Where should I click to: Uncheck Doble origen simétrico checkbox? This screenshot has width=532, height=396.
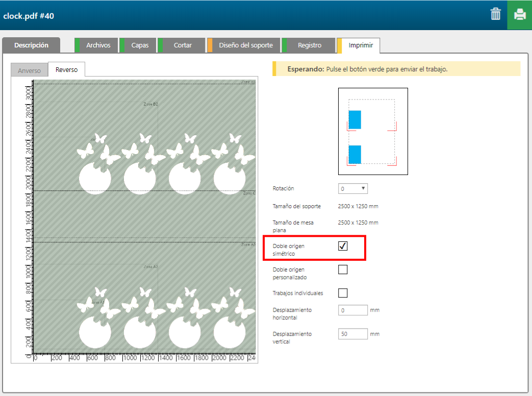tap(343, 246)
